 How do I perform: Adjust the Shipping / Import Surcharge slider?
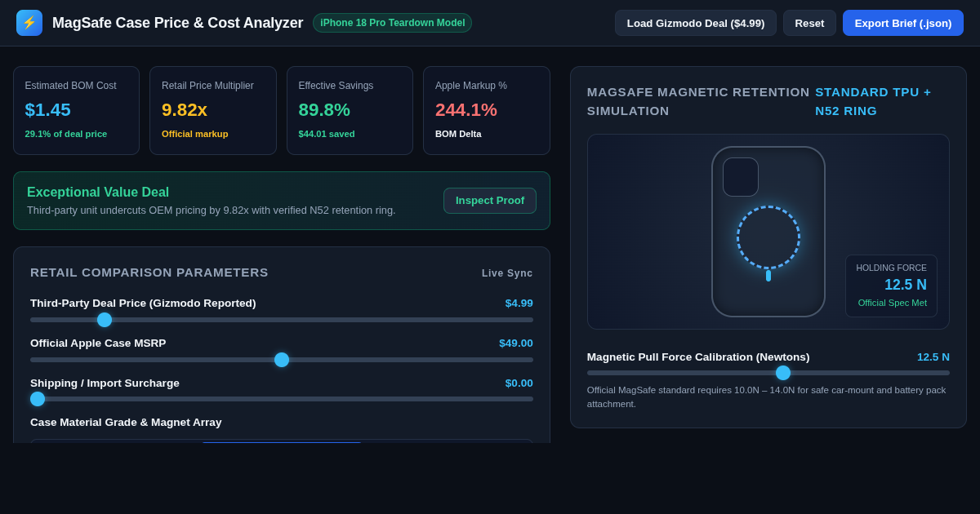coord(282,399)
